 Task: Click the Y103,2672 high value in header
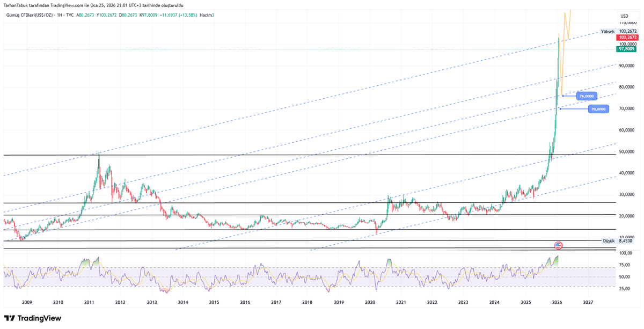[107, 14]
